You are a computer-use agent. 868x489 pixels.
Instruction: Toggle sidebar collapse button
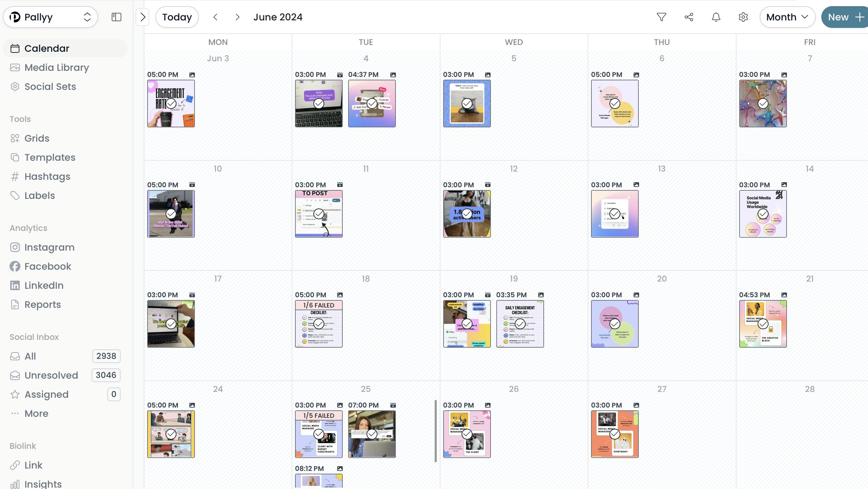117,17
